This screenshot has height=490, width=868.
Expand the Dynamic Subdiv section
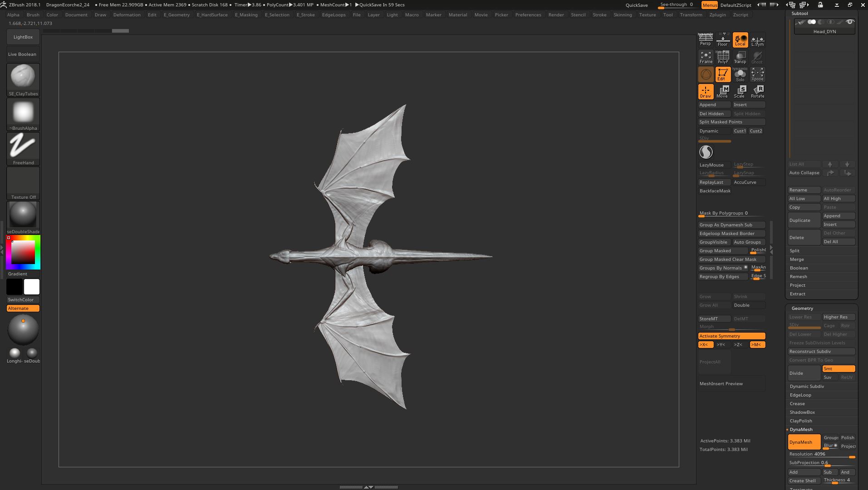tap(807, 387)
